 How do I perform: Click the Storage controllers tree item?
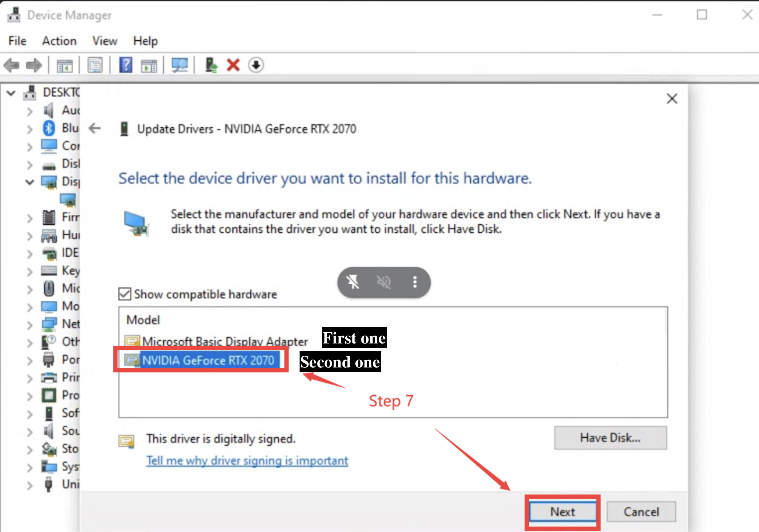pos(61,448)
